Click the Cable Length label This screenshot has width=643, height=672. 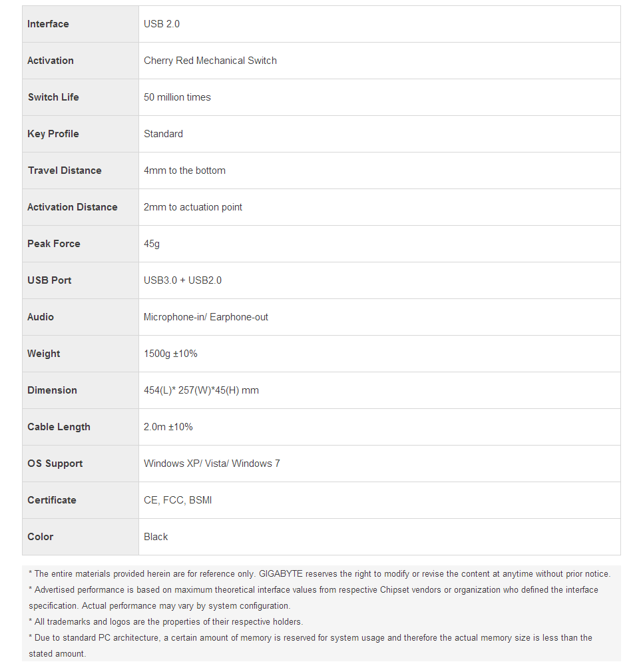pyautogui.click(x=59, y=427)
